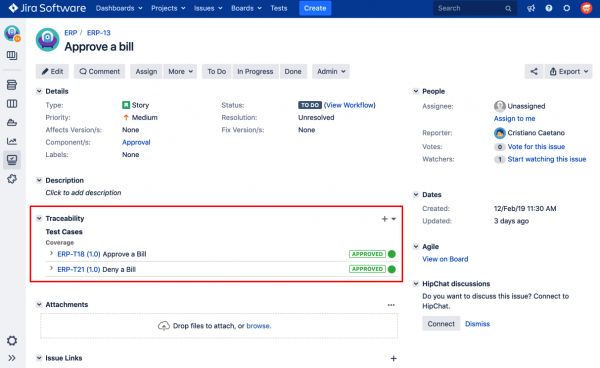Click the Create button
The image size is (600, 368).
click(315, 8)
